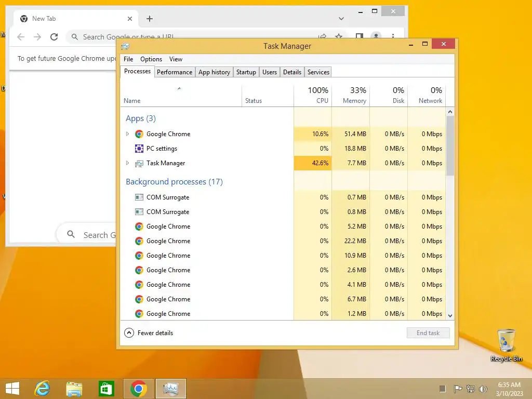Click the volume speaker tray icon
This screenshot has height=399, width=532.
pyautogui.click(x=483, y=389)
